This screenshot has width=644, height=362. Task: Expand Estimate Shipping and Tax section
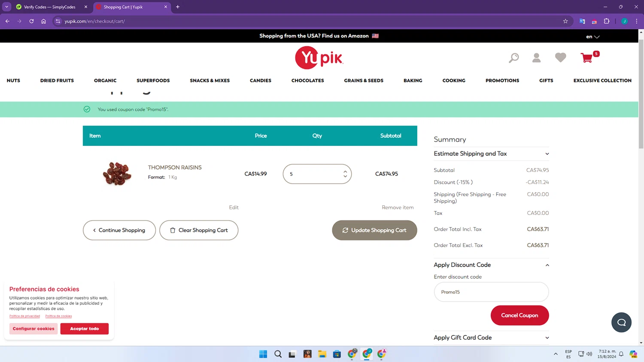(491, 154)
